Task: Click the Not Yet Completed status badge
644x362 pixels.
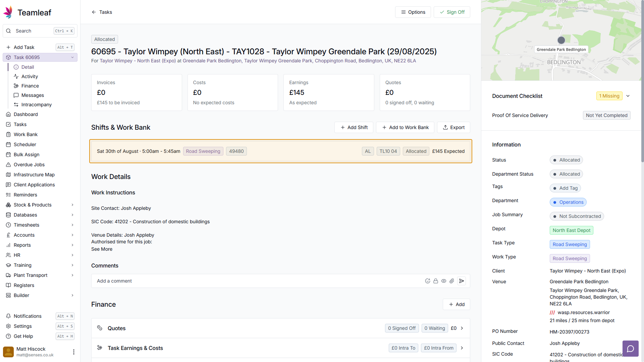Action: [x=606, y=115]
